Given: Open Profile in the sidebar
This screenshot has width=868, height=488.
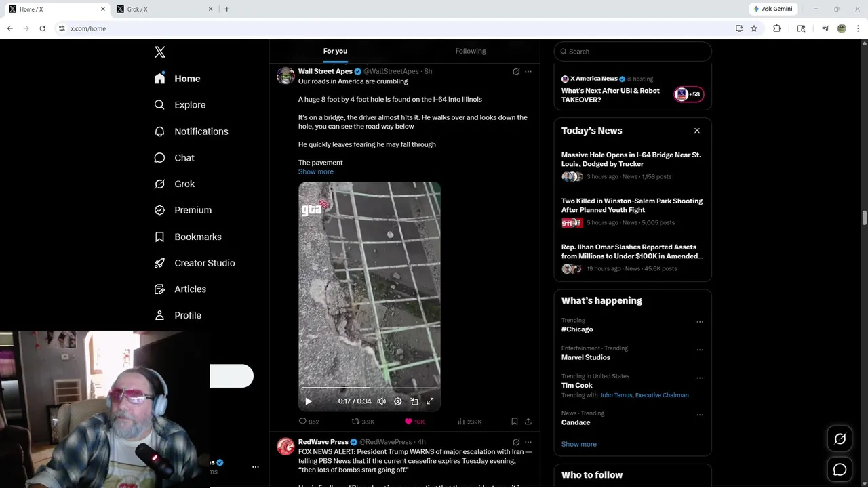Looking at the screenshot, I should point(178,315).
